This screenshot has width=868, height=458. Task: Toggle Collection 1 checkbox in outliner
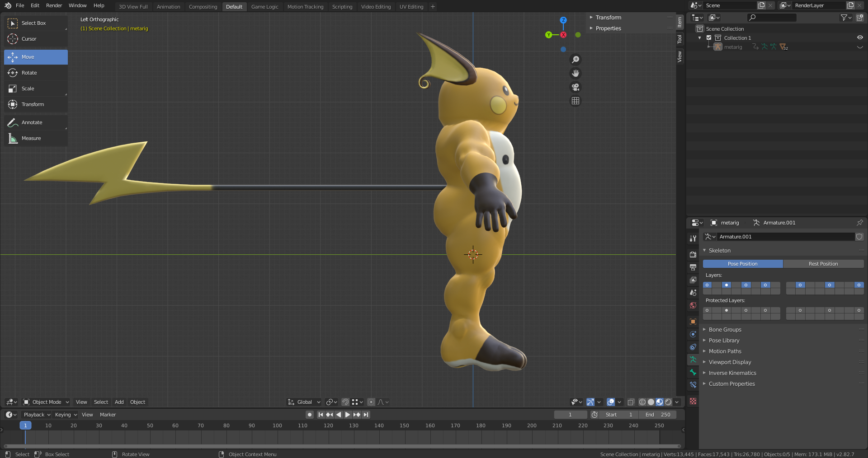click(x=709, y=38)
